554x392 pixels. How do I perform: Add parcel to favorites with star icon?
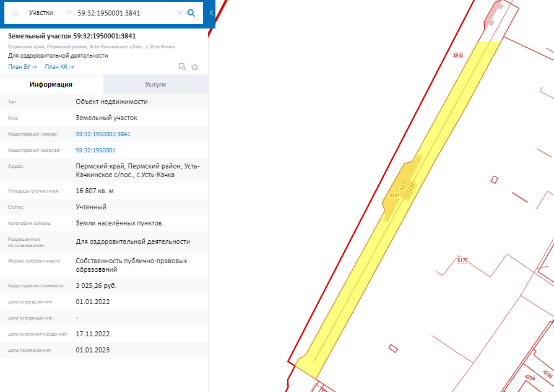click(x=195, y=67)
